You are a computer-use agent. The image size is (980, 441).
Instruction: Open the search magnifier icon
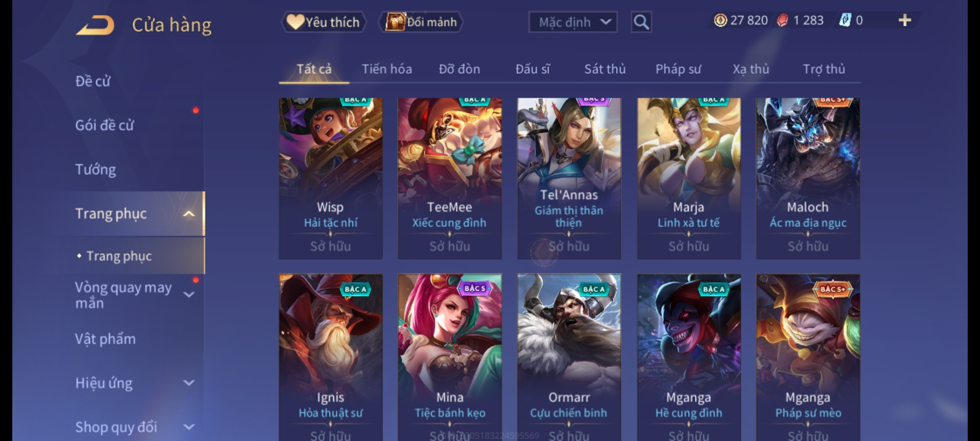[641, 22]
